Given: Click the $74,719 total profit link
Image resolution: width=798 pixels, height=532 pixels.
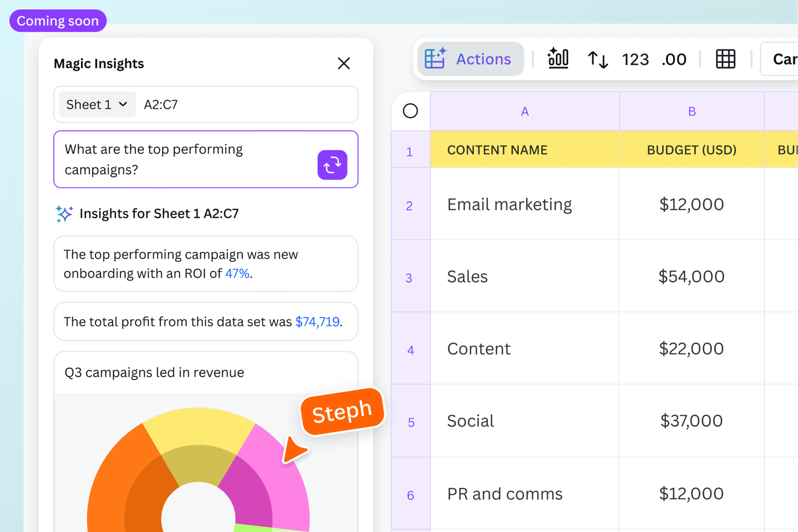Looking at the screenshot, I should click(x=318, y=322).
